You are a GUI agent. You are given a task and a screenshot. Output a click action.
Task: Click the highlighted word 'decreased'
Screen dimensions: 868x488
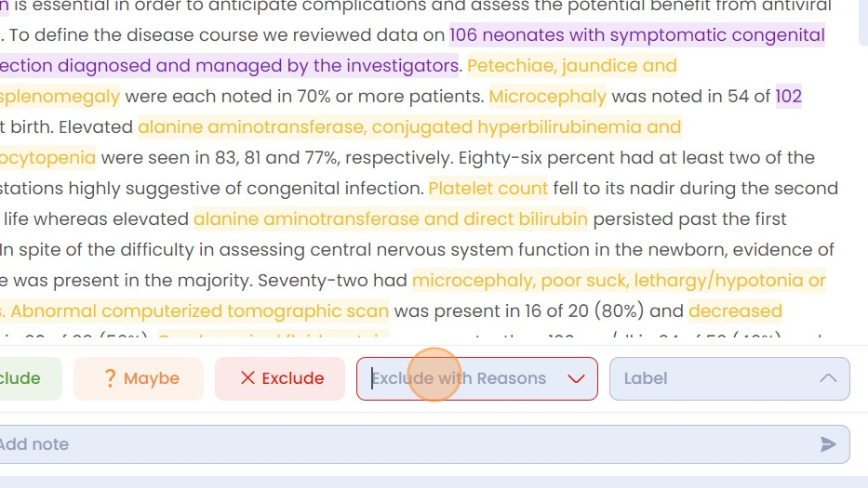[735, 311]
